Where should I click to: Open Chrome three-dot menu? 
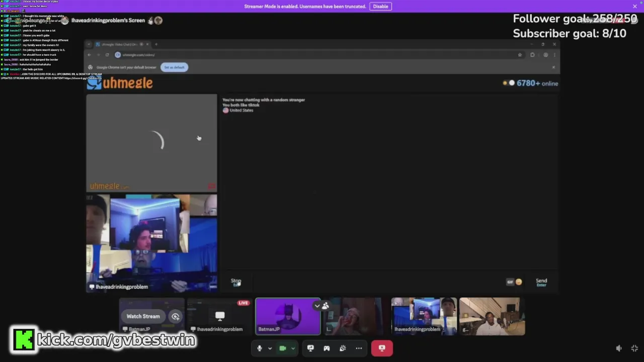click(x=554, y=55)
